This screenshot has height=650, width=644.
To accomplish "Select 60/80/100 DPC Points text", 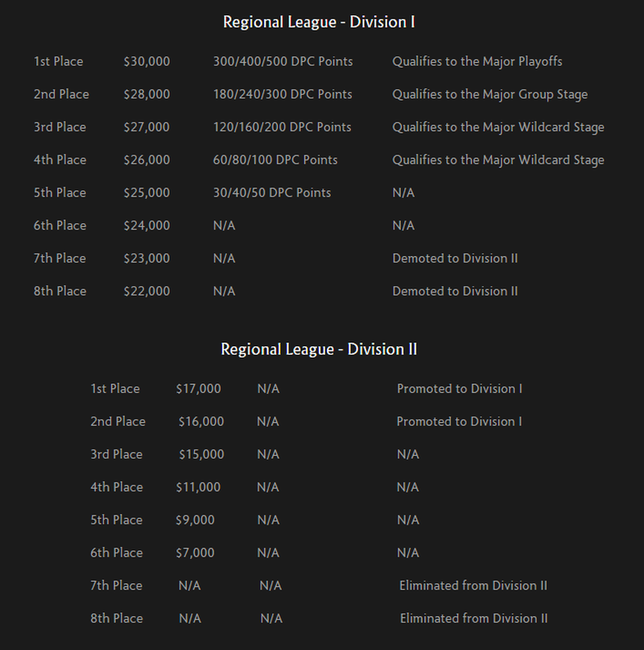I will pyautogui.click(x=275, y=159).
